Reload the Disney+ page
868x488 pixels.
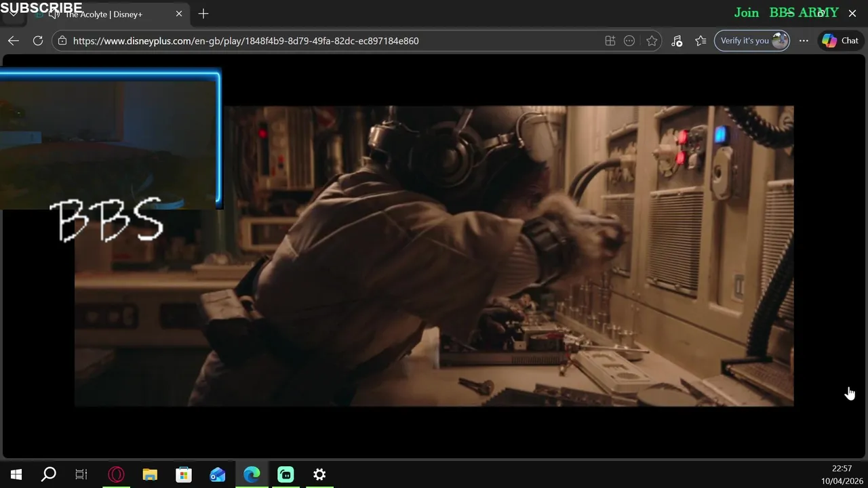(38, 41)
